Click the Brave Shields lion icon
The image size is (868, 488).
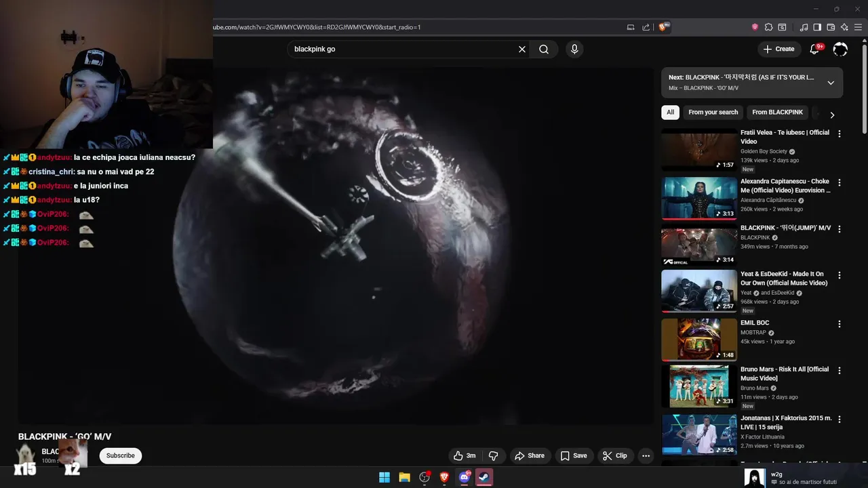click(x=663, y=27)
